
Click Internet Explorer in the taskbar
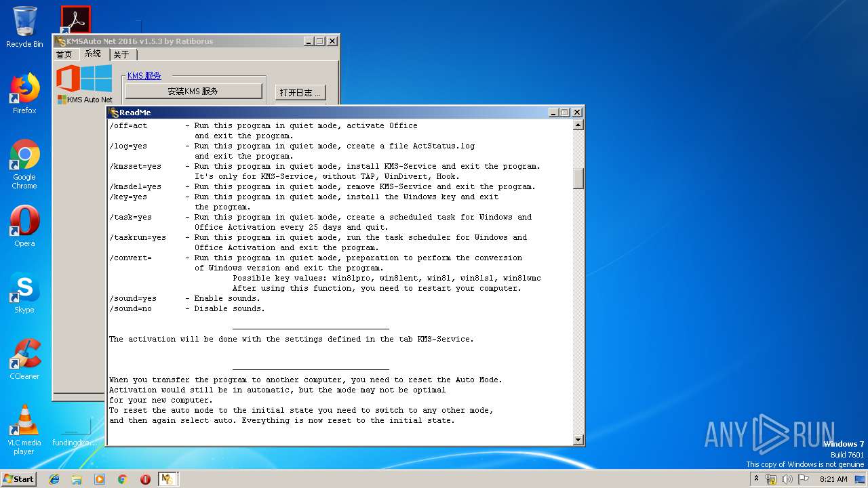pyautogui.click(x=54, y=479)
